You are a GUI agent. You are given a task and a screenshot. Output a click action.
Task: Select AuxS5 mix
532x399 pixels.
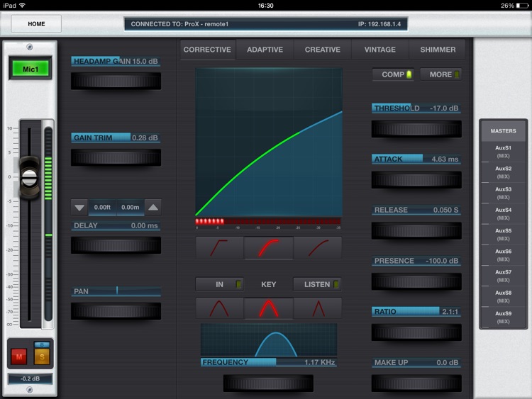point(503,235)
